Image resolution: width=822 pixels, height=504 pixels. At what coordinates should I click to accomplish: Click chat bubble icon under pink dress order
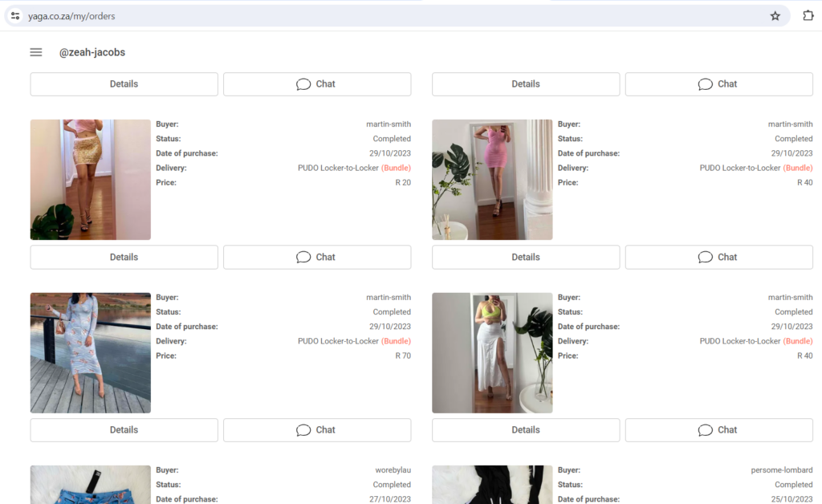coord(705,257)
